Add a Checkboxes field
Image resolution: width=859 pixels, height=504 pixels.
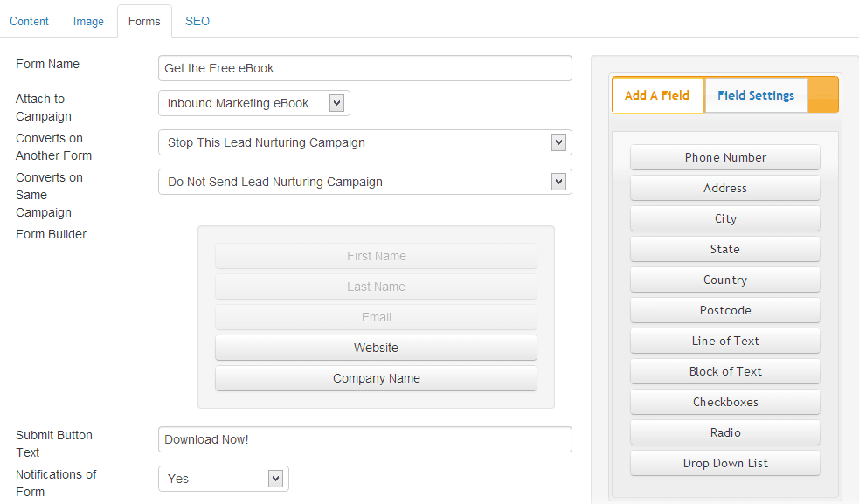point(725,402)
